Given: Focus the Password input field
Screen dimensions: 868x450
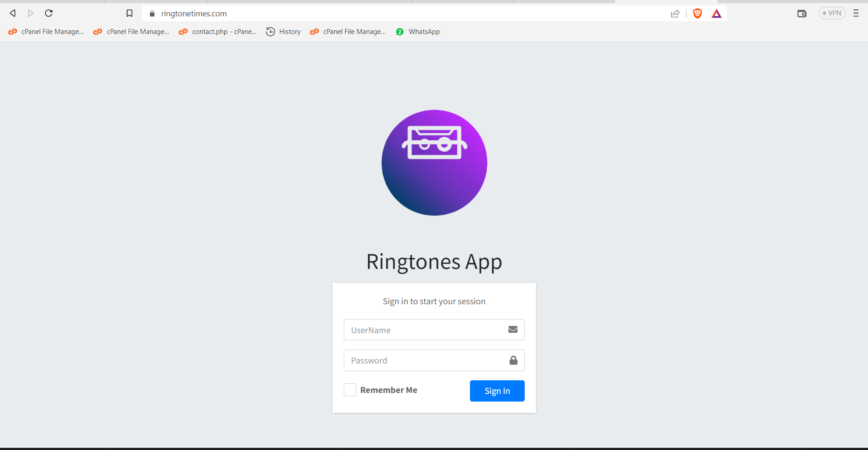Looking at the screenshot, I should [424, 360].
